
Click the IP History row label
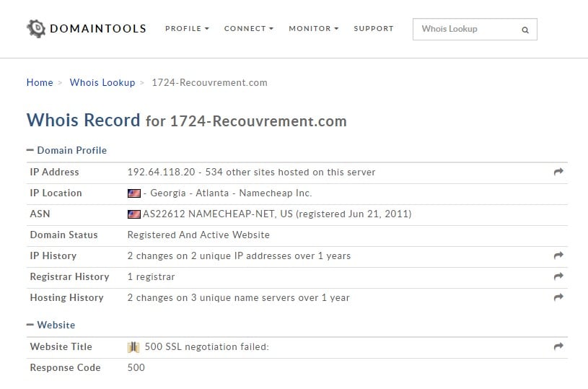53,255
